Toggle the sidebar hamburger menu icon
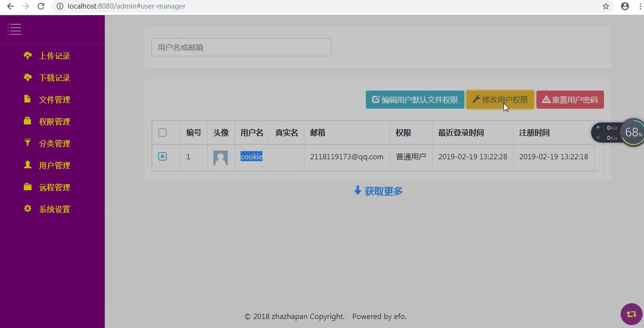The height and width of the screenshot is (328, 644). (14, 29)
